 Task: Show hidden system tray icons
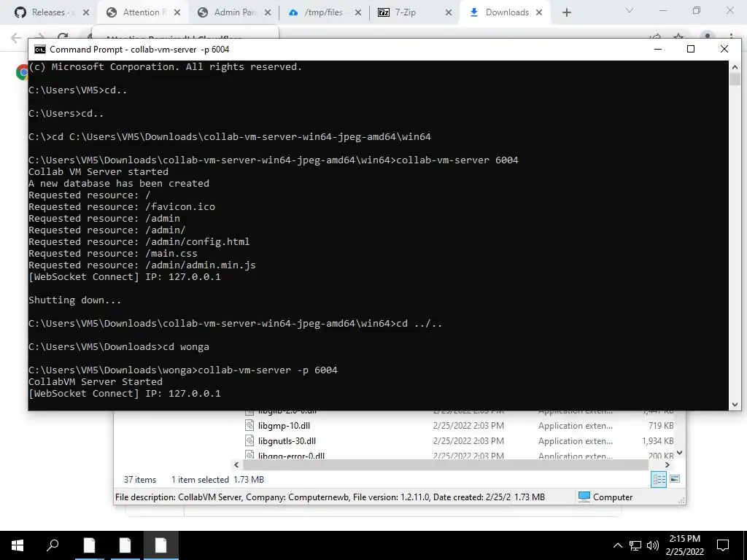point(617,545)
